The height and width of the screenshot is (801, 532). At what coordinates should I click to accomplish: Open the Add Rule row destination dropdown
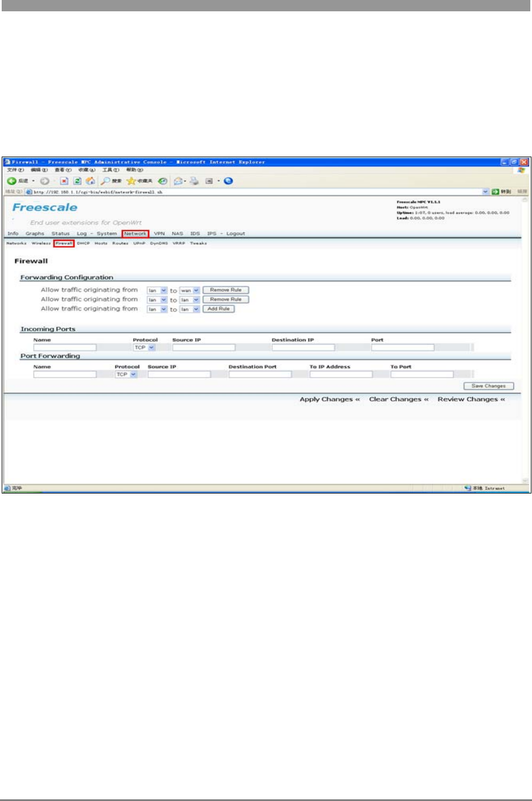click(x=190, y=309)
